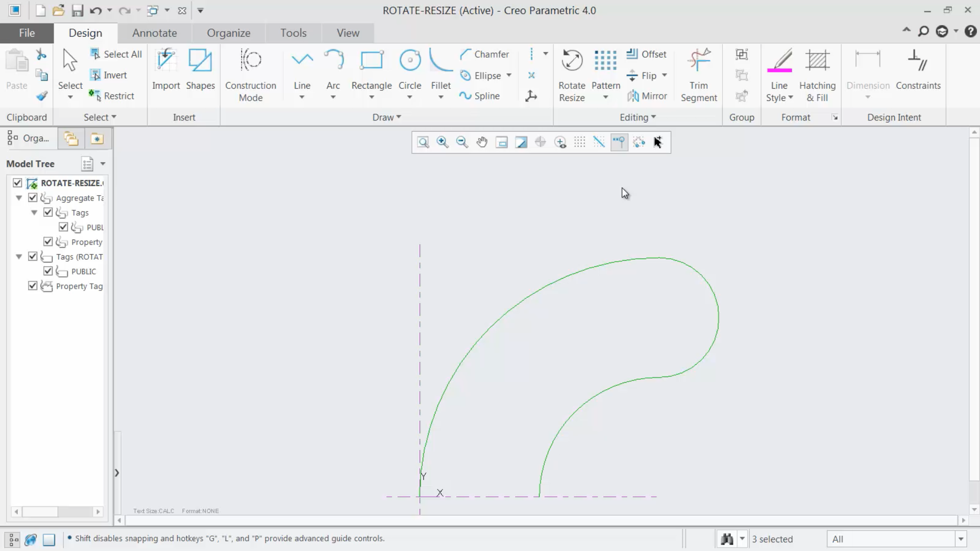Select the Trim Segment tool
Screen dimensions: 980x551
699,71
